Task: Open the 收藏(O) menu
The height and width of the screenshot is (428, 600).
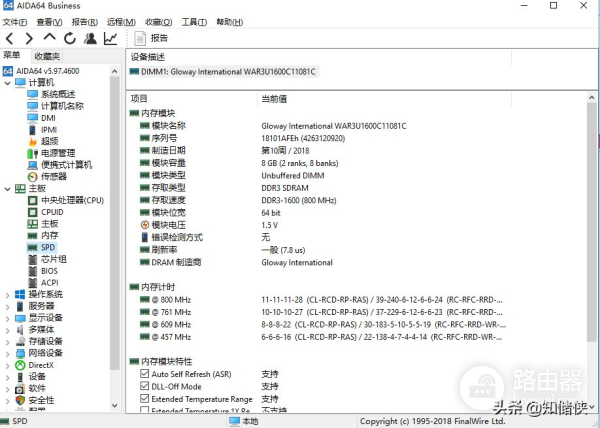Action: 158,22
